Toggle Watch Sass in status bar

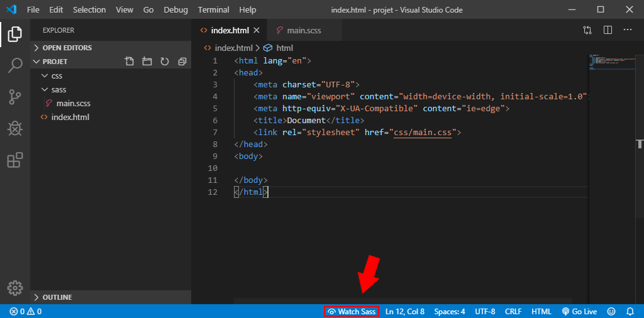coord(352,312)
